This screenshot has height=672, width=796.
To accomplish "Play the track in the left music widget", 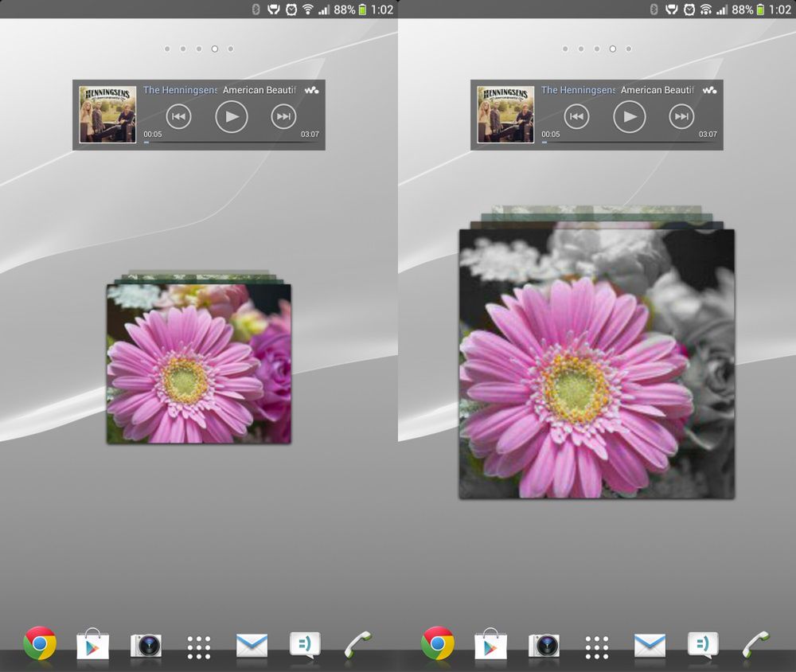I will click(x=232, y=116).
